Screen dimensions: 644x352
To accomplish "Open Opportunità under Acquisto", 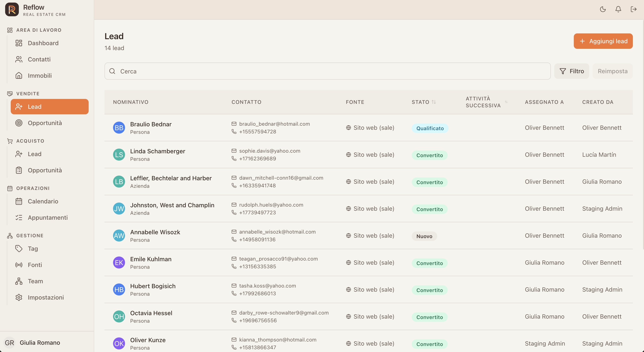I will (49, 170).
